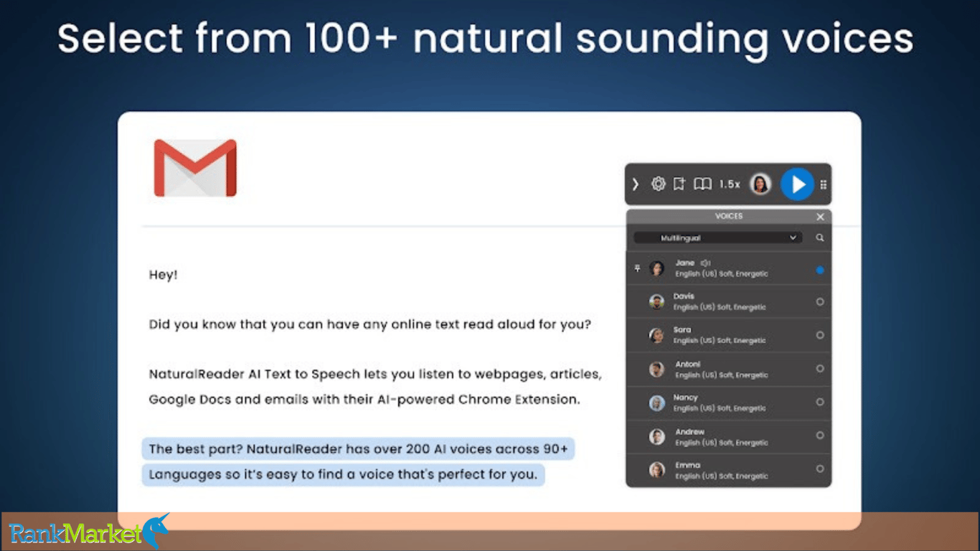Viewport: 980px width, 551px height.
Task: Click the Andrew voice name
Action: [689, 432]
